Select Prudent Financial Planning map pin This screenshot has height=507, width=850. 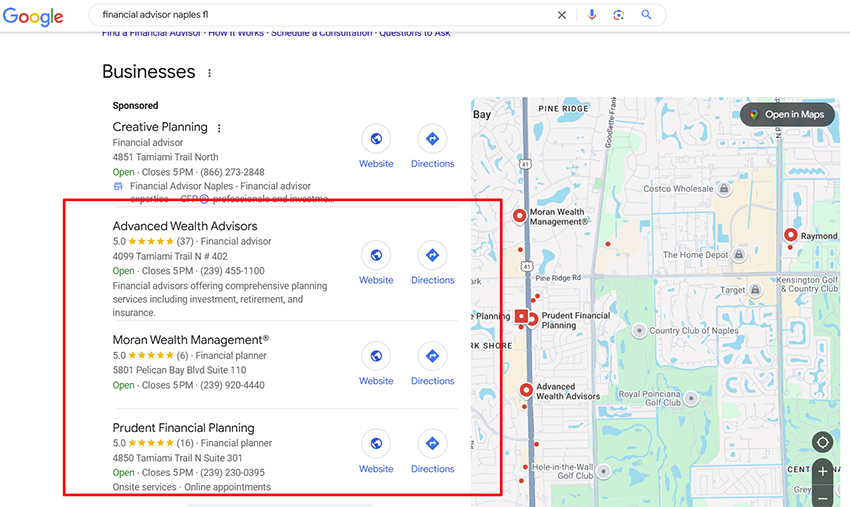tap(532, 319)
